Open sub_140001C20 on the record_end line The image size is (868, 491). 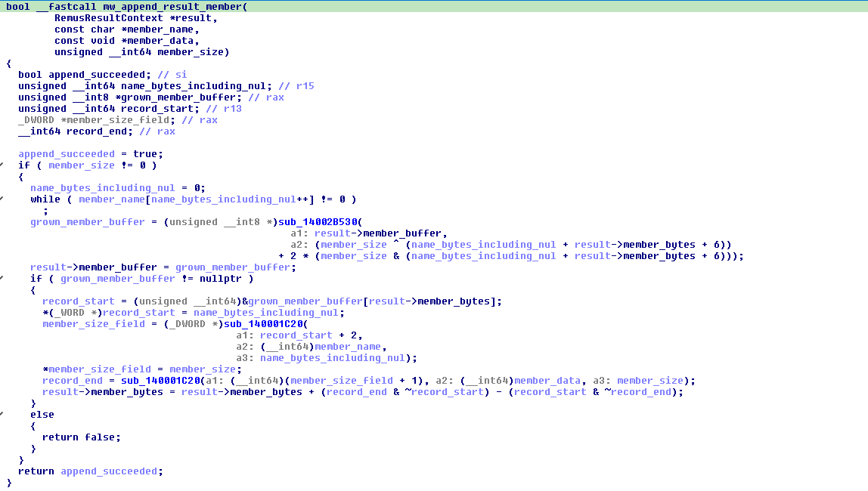[160, 381]
